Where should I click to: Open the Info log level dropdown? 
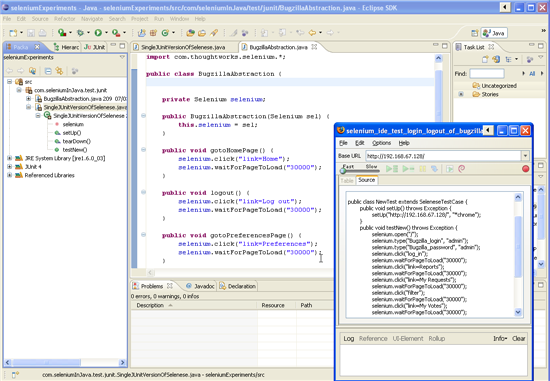(500, 339)
